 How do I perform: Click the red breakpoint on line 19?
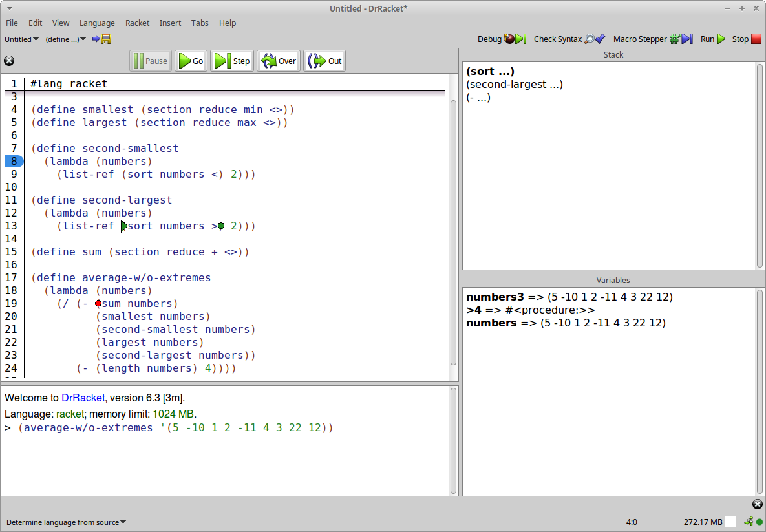coord(98,303)
